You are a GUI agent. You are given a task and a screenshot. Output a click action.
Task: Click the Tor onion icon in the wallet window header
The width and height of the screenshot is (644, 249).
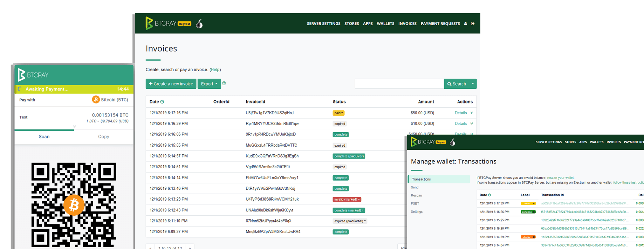[x=453, y=142]
